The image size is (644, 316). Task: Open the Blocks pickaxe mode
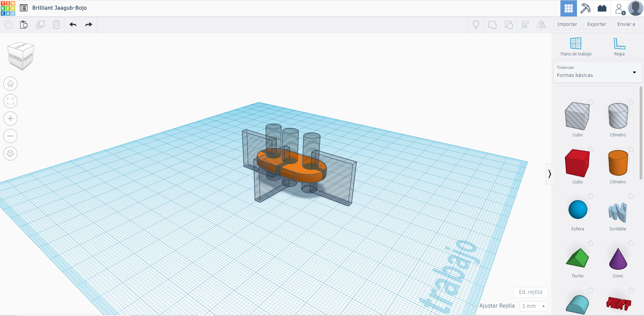[x=585, y=8]
